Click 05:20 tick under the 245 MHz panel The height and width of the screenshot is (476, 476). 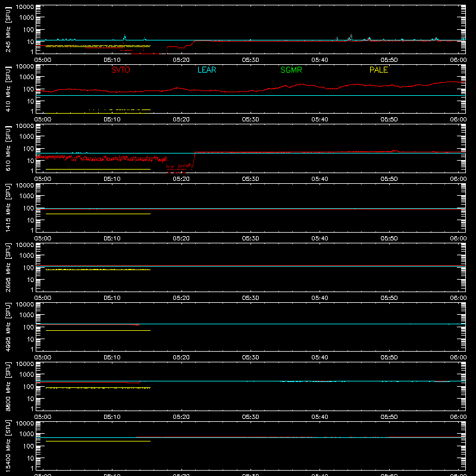point(181,60)
